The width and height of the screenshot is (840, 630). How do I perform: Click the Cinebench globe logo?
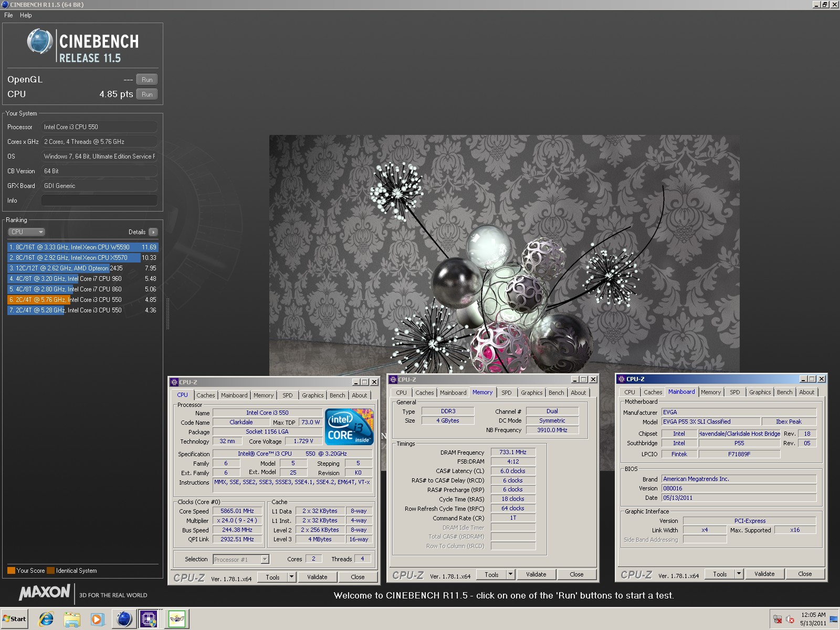(40, 41)
